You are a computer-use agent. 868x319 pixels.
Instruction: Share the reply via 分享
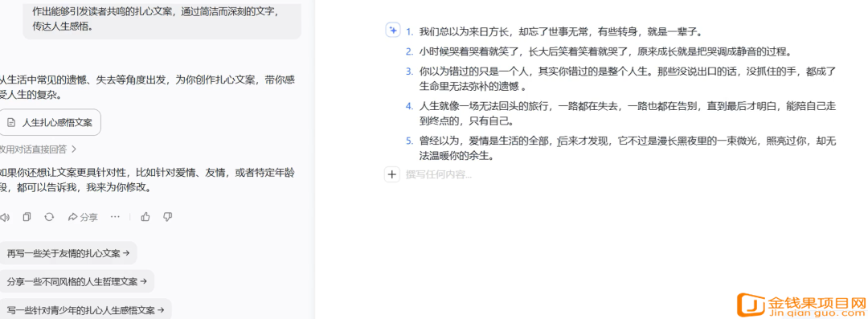point(83,217)
